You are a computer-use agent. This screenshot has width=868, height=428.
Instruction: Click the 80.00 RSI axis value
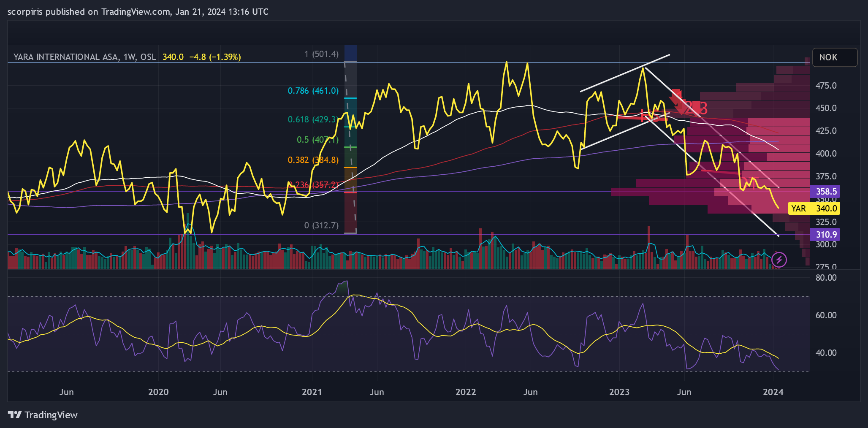[826, 278]
